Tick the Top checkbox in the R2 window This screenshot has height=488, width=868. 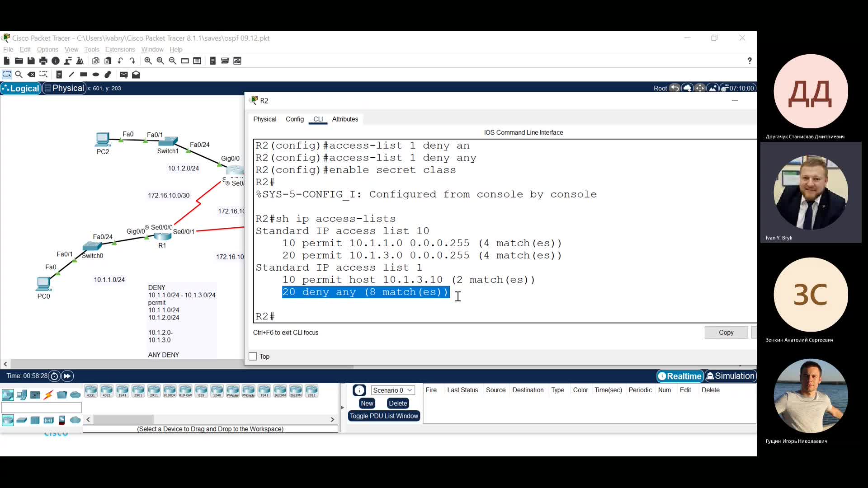(x=253, y=357)
